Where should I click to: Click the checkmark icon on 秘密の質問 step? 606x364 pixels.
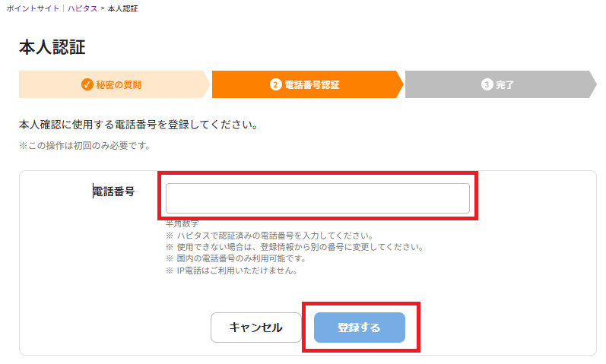click(x=87, y=84)
